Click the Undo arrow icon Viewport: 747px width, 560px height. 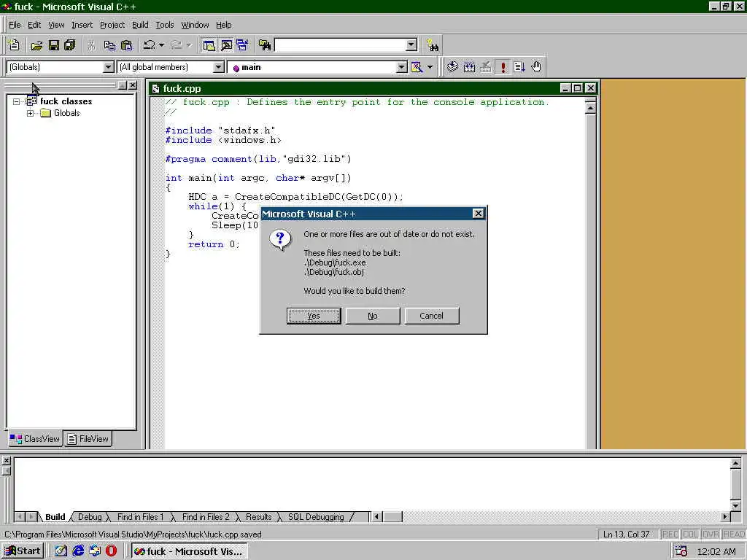click(149, 45)
